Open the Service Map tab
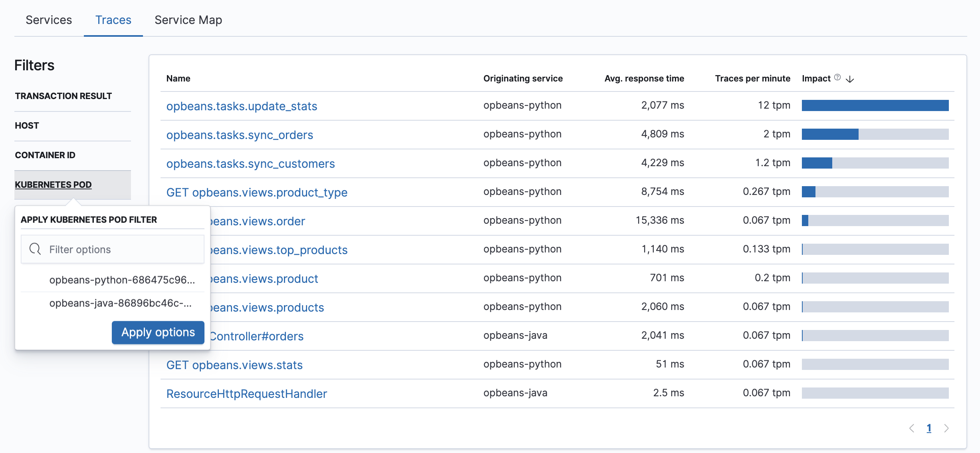This screenshot has height=453, width=980. tap(188, 20)
